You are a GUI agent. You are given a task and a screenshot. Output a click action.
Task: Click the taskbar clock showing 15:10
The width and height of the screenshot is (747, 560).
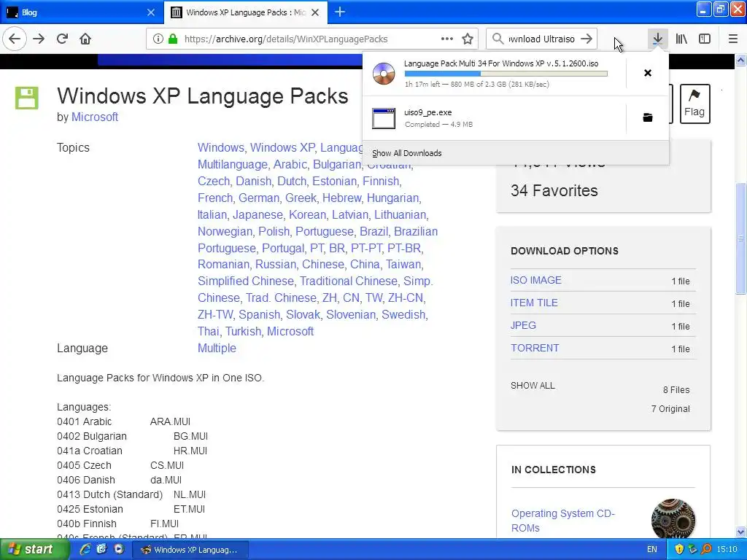click(727, 550)
